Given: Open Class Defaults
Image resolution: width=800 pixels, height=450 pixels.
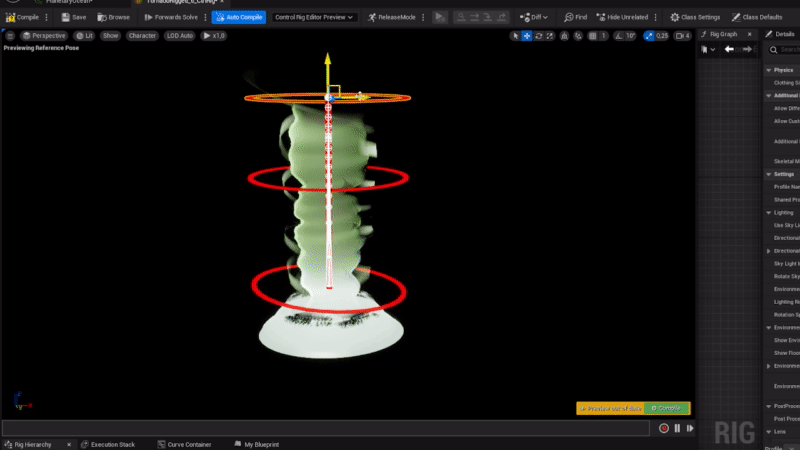Looking at the screenshot, I should click(x=757, y=17).
